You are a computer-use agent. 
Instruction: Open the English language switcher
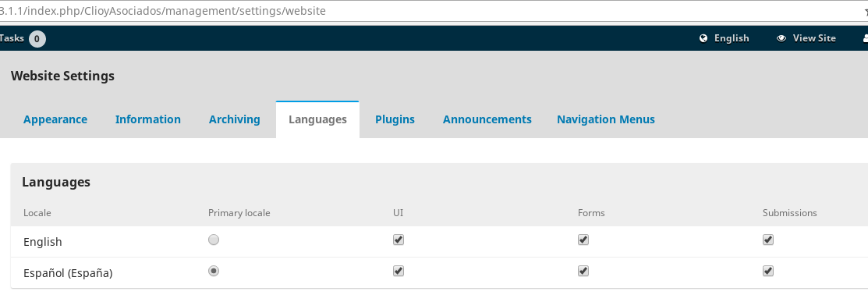[725, 38]
